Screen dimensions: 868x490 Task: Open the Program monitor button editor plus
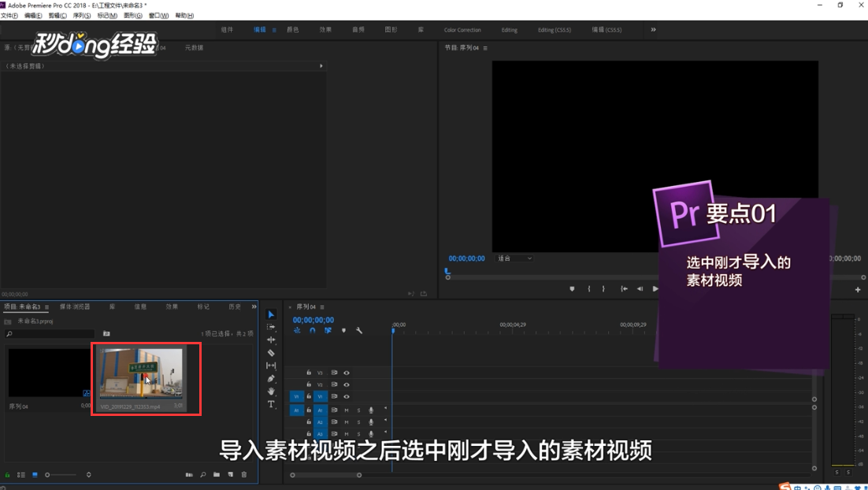point(858,290)
